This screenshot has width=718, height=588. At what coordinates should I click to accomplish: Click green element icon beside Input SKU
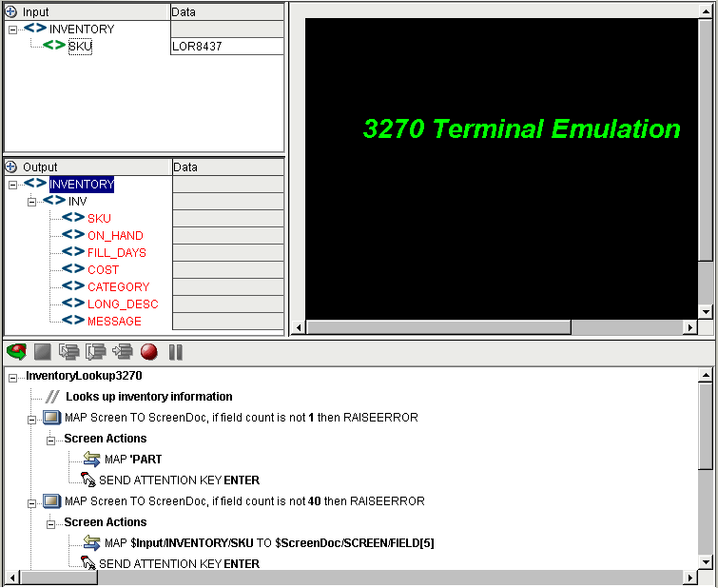pyautogui.click(x=54, y=45)
